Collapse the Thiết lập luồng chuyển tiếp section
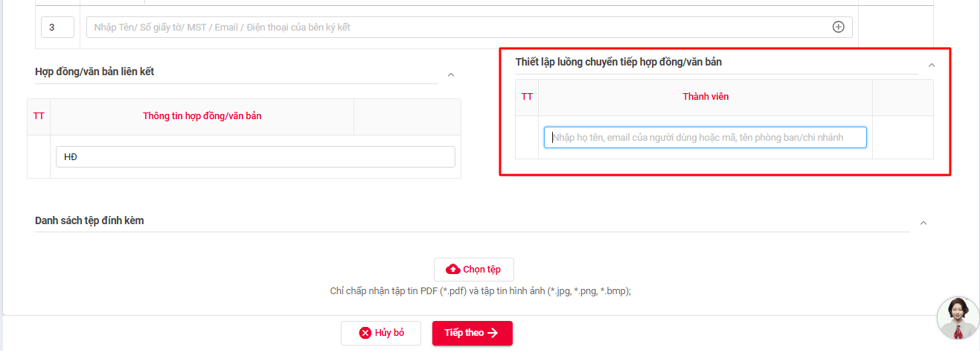The height and width of the screenshot is (353, 980). 932,65
